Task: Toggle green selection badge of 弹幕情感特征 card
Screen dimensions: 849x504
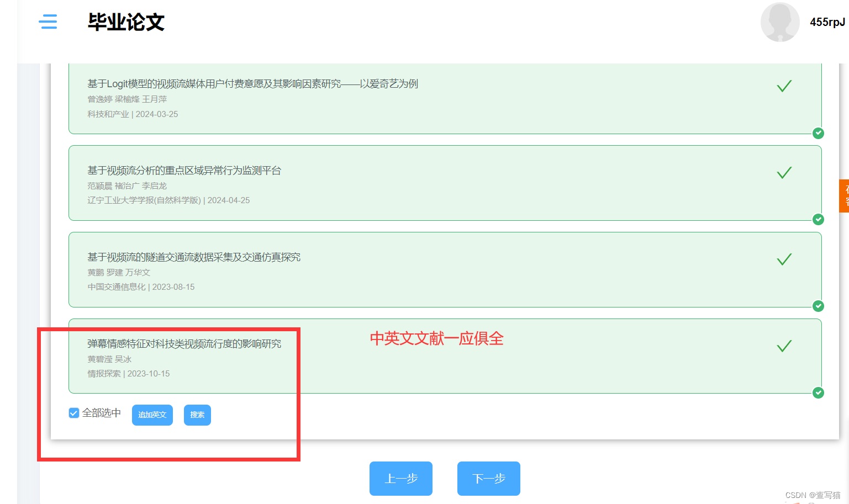Action: (x=819, y=392)
